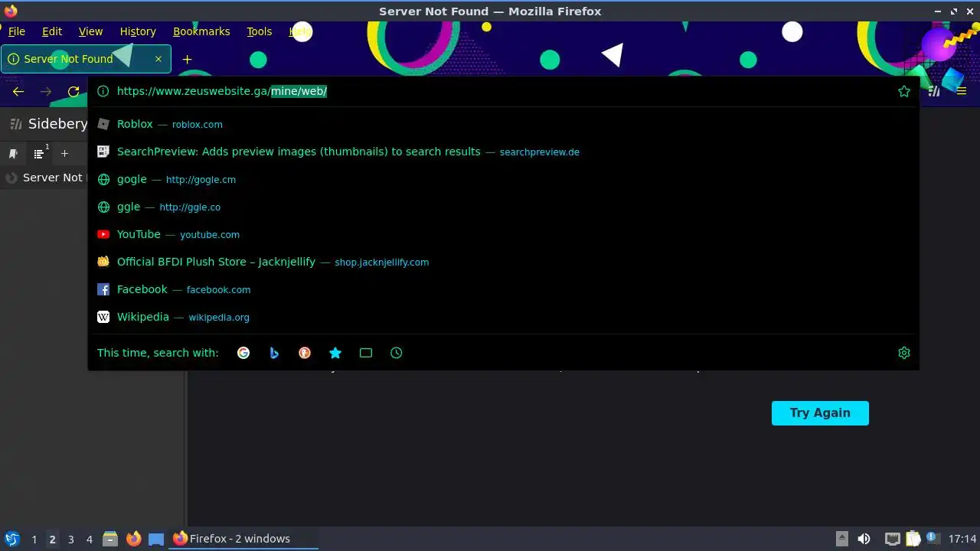The image size is (980, 551).
Task: Reload the current page
Action: click(x=73, y=91)
